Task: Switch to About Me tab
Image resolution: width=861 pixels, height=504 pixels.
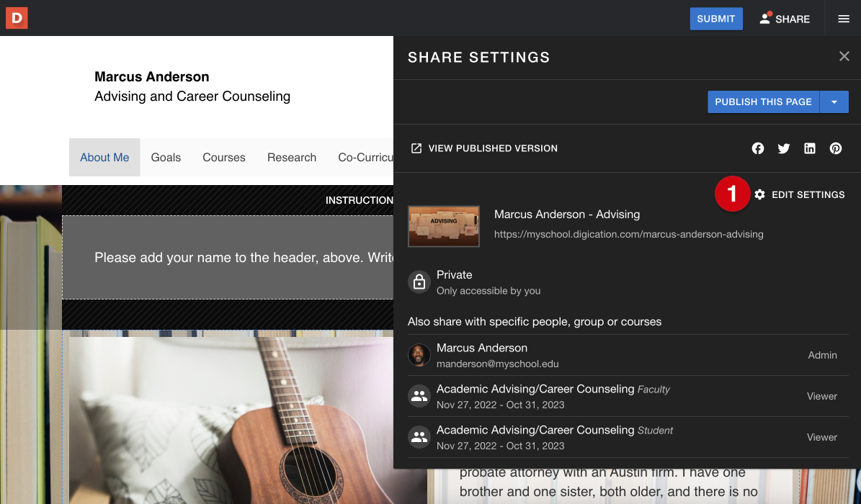Action: [104, 158]
